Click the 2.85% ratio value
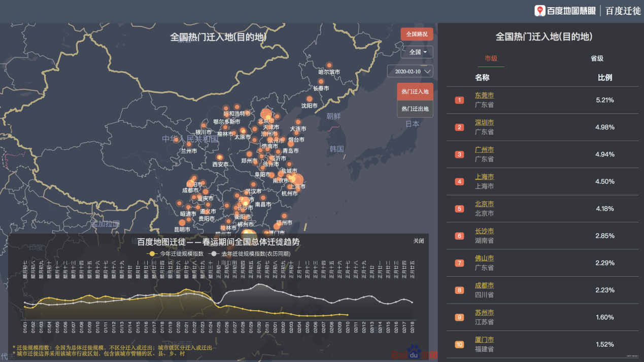Viewport: 644px width, 362px height. click(x=605, y=236)
